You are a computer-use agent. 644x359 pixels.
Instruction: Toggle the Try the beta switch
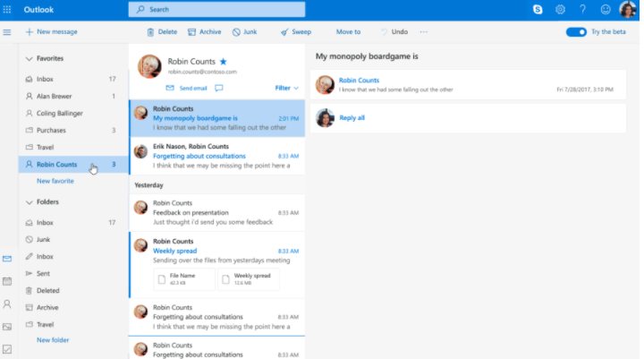[x=576, y=31]
